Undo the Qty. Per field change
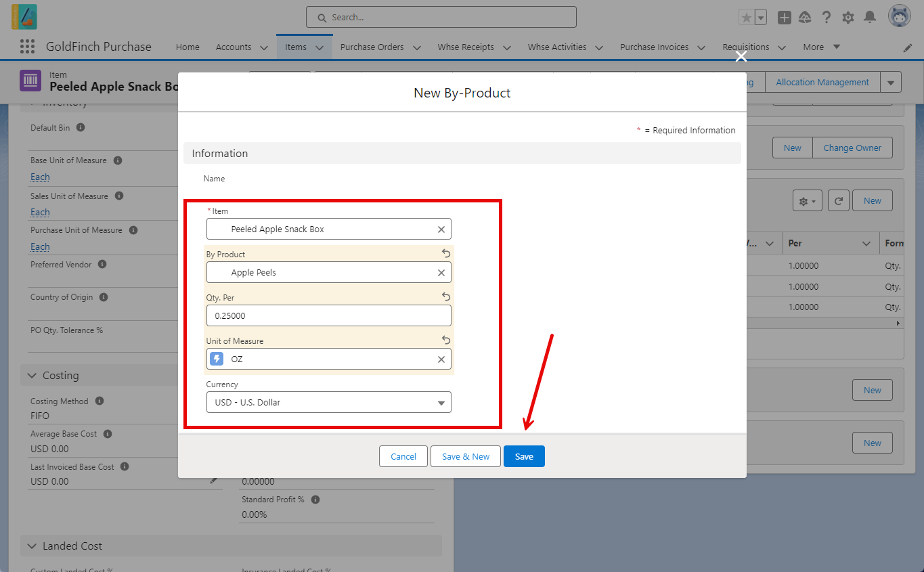The image size is (924, 572). [446, 296]
